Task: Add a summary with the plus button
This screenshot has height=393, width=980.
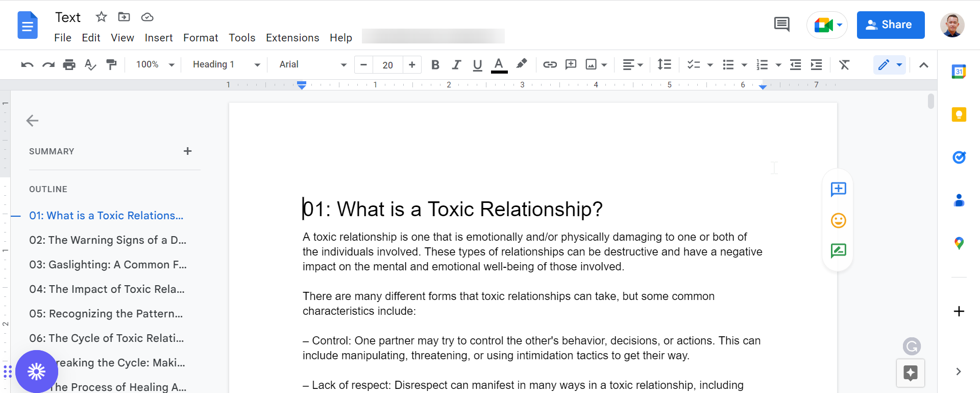Action: [188, 151]
